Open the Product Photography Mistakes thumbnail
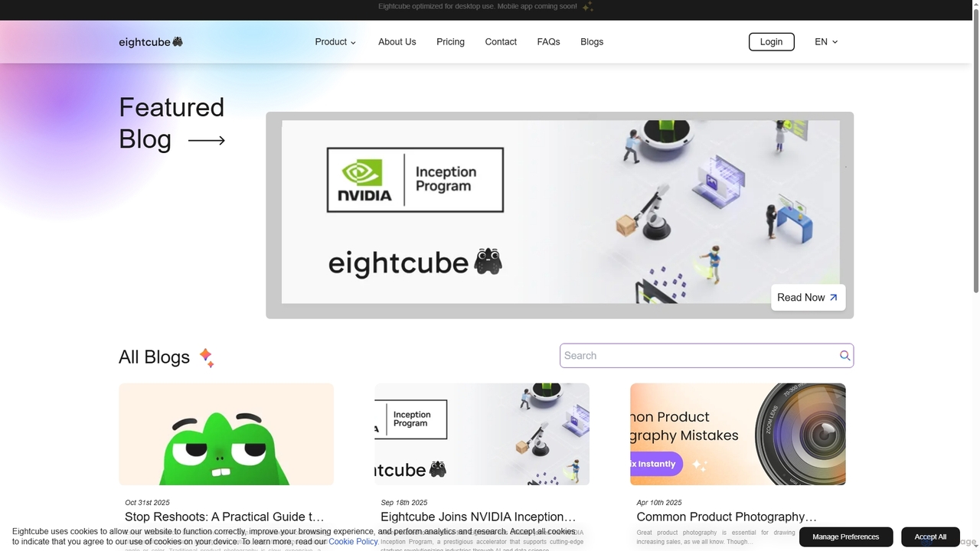This screenshot has height=551, width=980. (737, 434)
